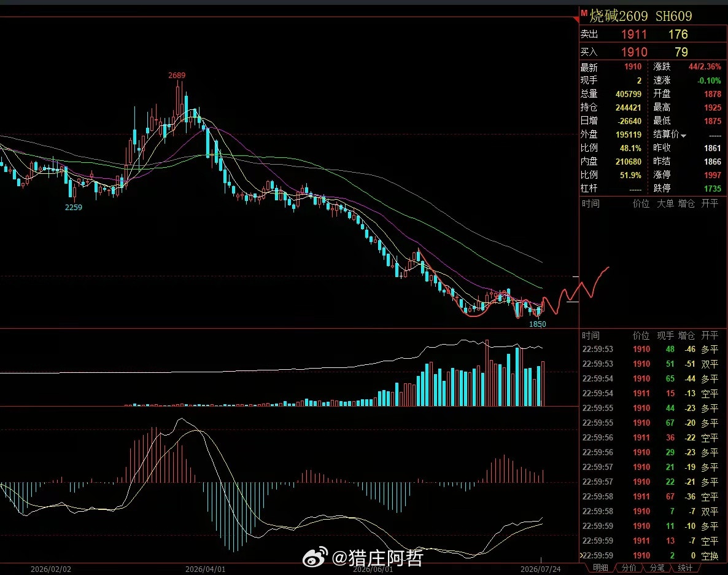Select the tick row with volume 48
This screenshot has width=728, height=575.
tap(651, 349)
